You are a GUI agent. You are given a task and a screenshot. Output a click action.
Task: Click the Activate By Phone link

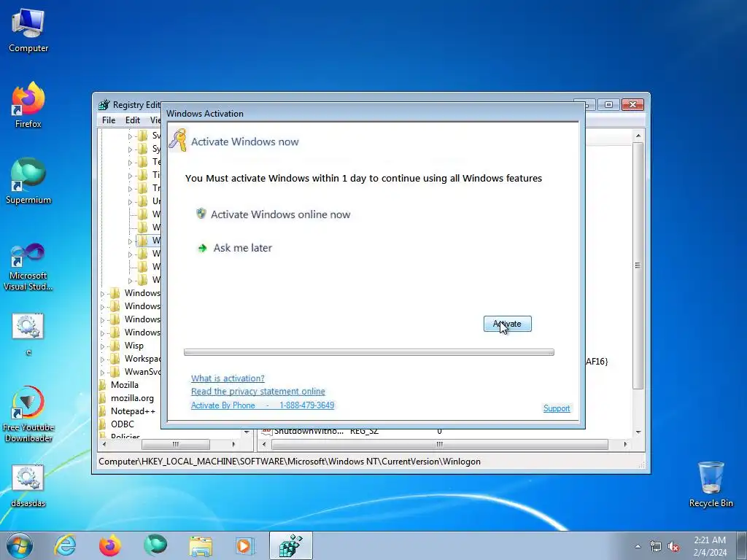point(263,405)
